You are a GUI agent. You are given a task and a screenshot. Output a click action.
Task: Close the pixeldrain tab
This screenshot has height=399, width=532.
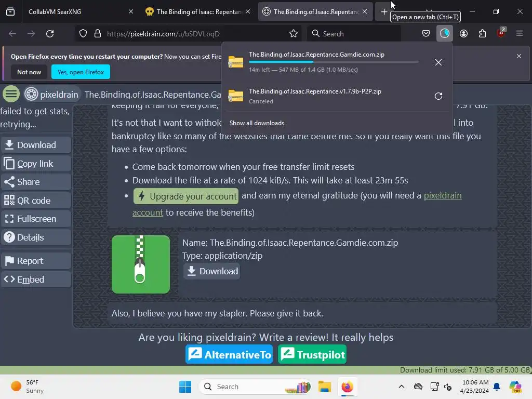click(365, 11)
